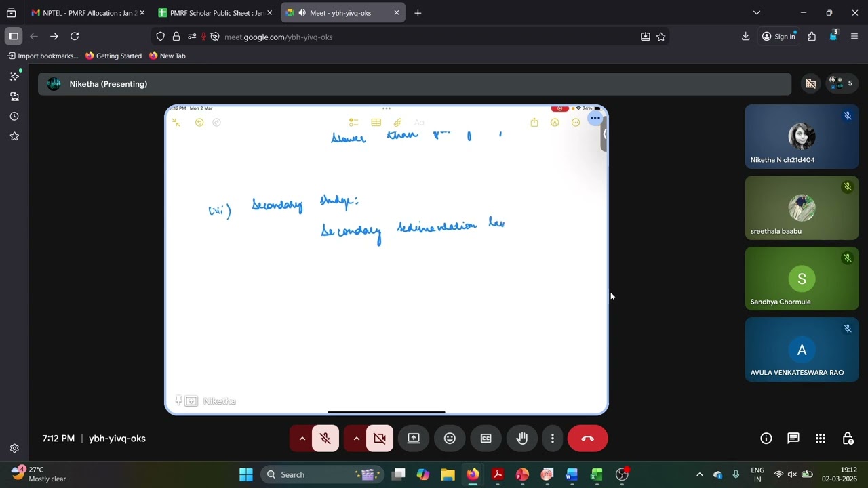Click the Present now screen share button
868x488 pixels.
click(x=414, y=439)
